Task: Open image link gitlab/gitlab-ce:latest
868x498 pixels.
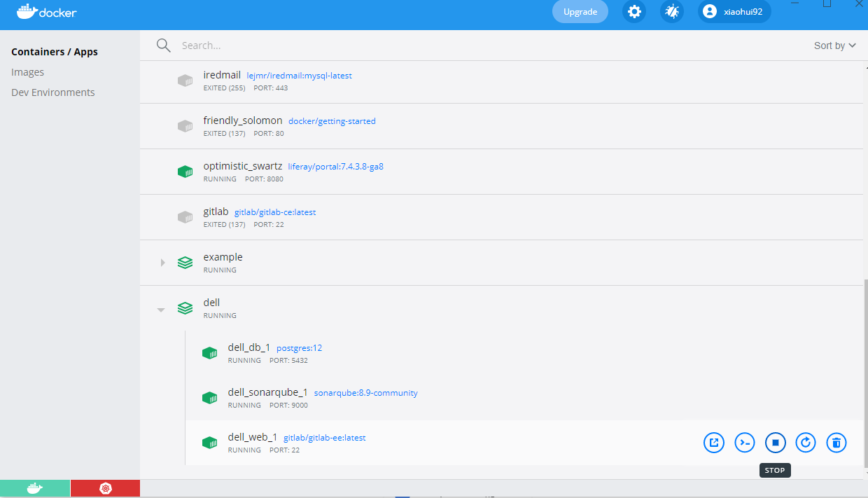Action: point(275,212)
